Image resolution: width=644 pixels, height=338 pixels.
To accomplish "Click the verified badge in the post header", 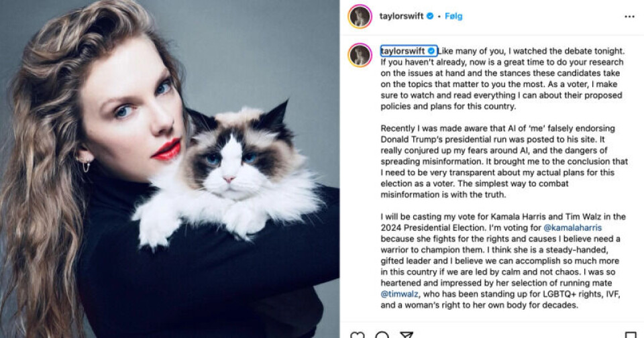I will pos(430,16).
